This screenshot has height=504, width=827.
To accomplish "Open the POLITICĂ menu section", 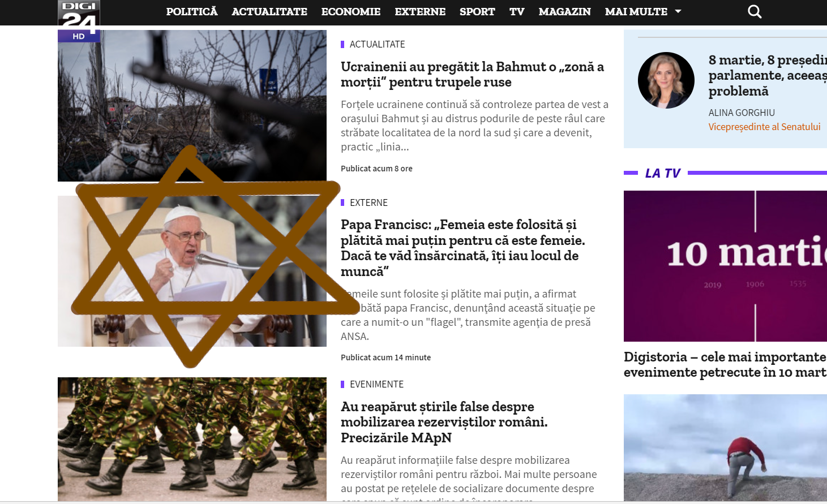I will click(192, 11).
